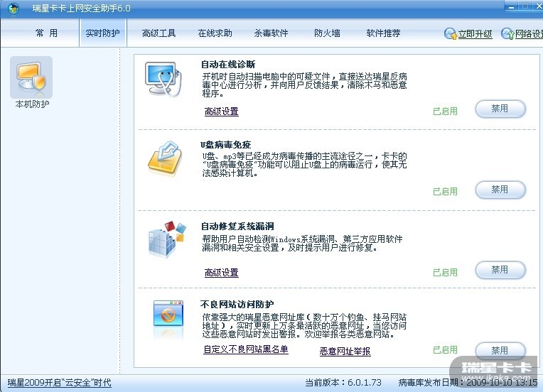Open the 杀毒软件 tab

[x=271, y=33]
